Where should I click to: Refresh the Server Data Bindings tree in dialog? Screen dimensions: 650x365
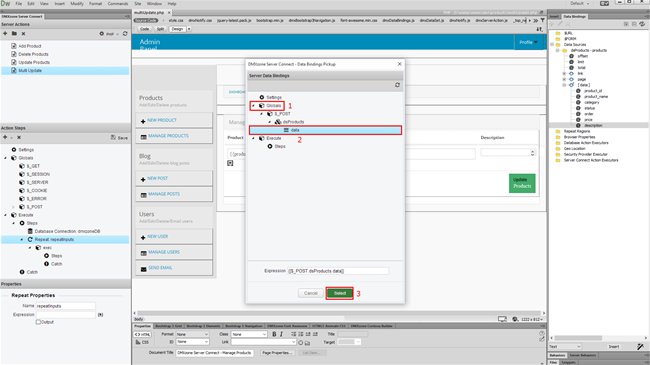(x=397, y=85)
